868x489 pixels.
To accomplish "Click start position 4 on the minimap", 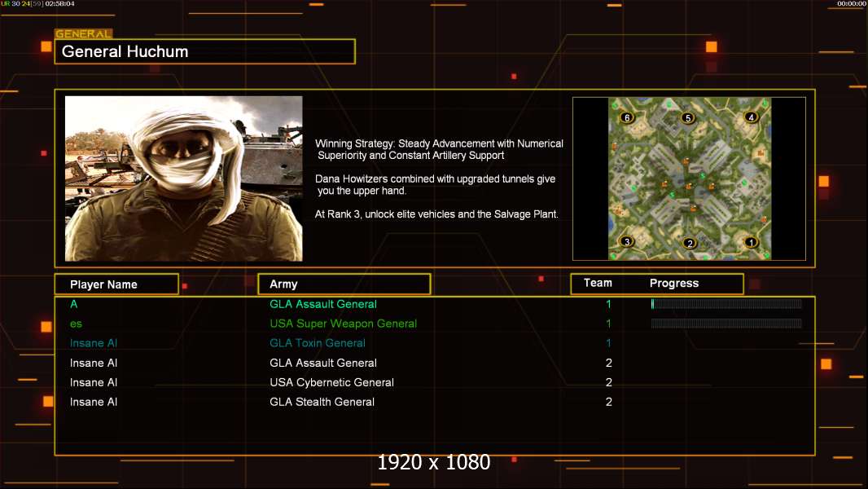I will (x=752, y=117).
